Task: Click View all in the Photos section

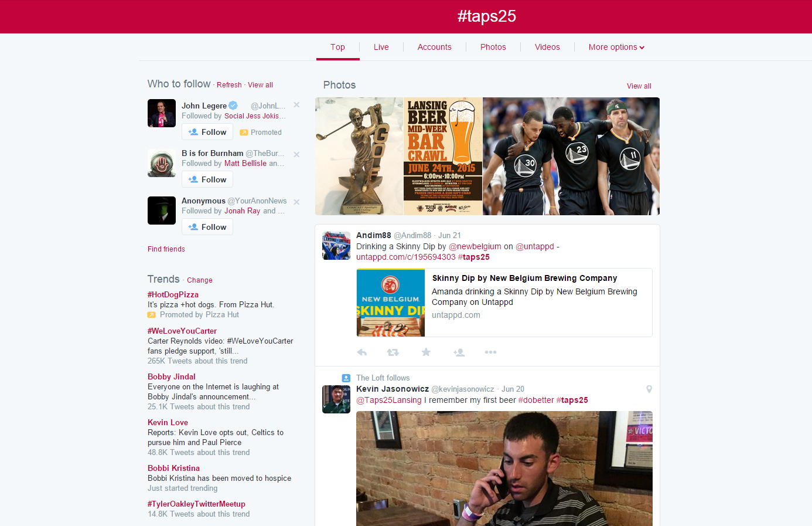Action: pyautogui.click(x=639, y=86)
